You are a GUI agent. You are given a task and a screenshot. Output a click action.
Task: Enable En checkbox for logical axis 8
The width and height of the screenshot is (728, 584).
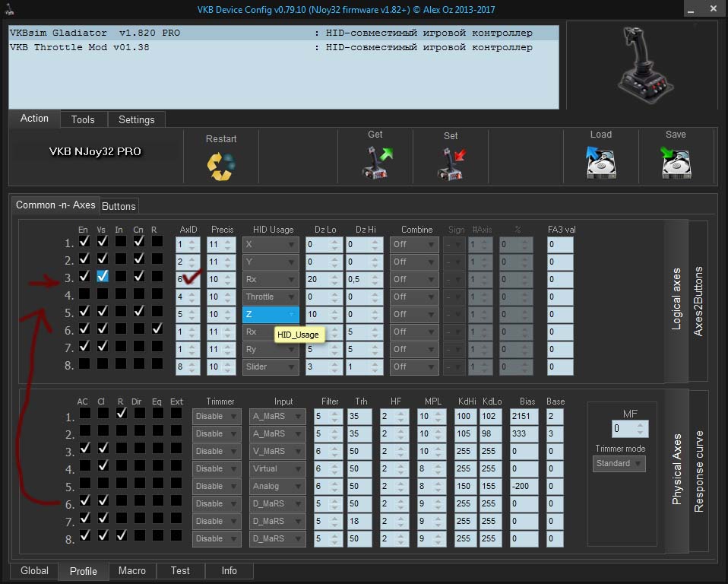84,363
